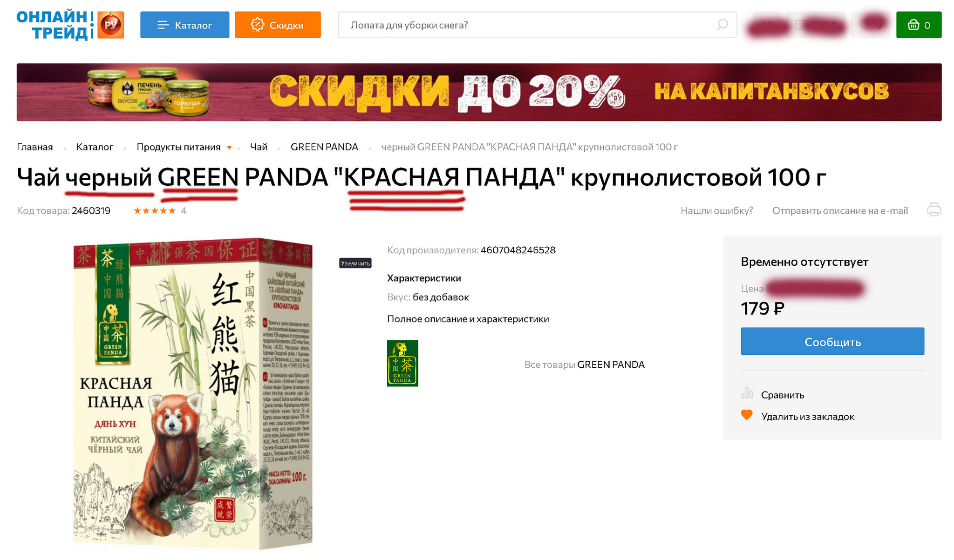Screen dimensions: 954x560
Task: Click the five-star rating
Action: click(x=155, y=211)
